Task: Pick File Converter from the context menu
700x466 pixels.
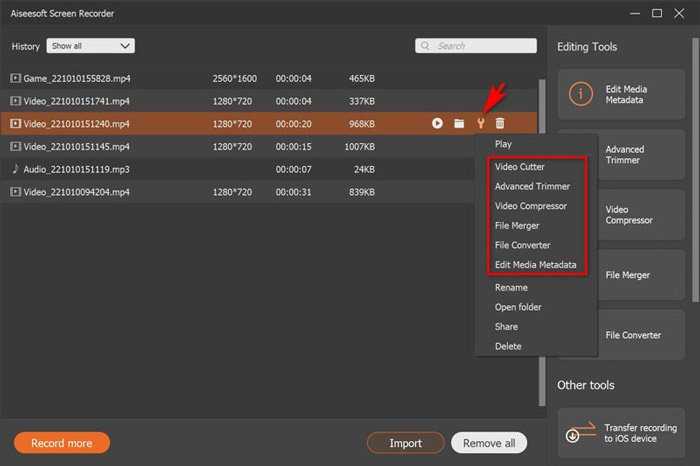Action: pos(522,245)
